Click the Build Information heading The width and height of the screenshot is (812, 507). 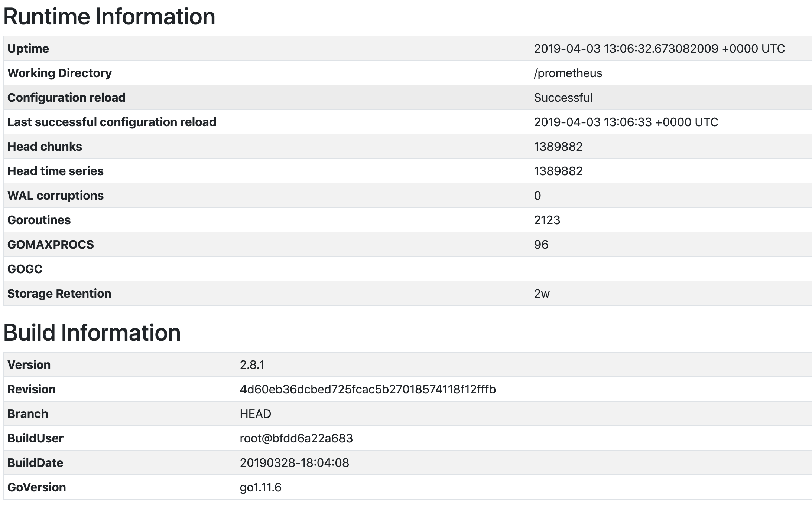point(92,333)
